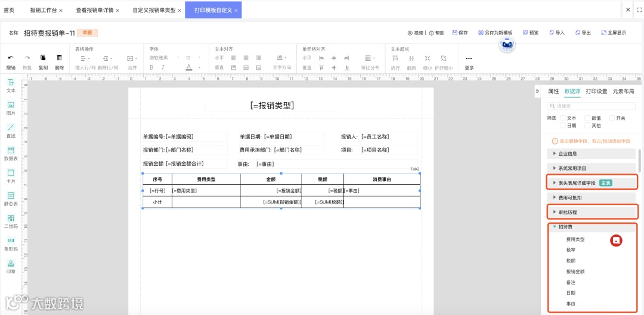Switch to the 首页 tab
644x315 pixels.
click(x=9, y=10)
